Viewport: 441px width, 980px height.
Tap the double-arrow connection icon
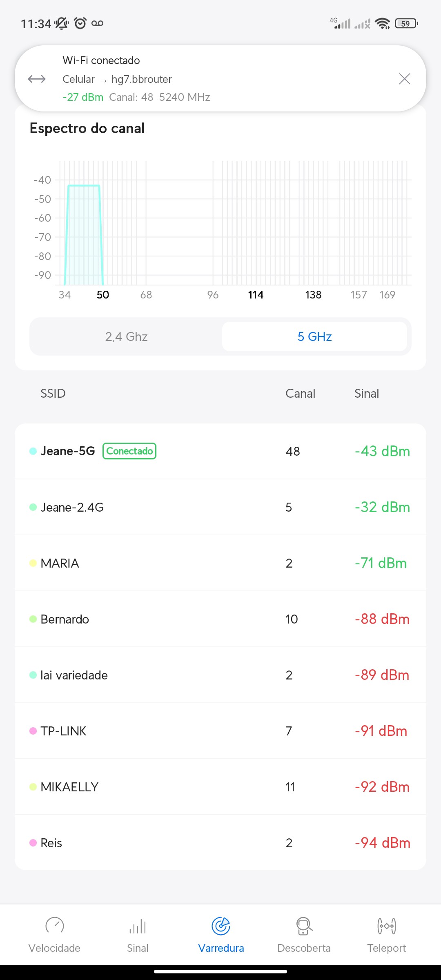pyautogui.click(x=37, y=79)
